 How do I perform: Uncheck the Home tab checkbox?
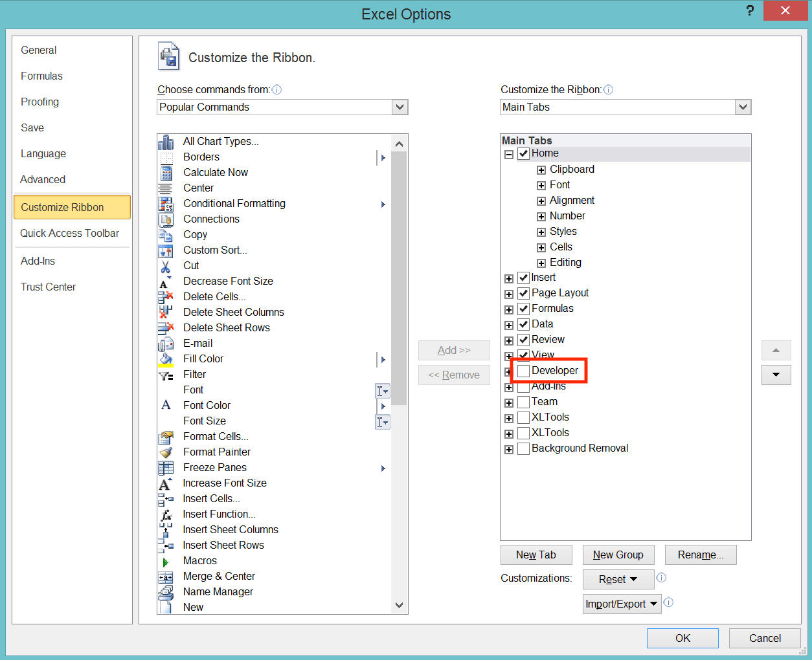[524, 153]
